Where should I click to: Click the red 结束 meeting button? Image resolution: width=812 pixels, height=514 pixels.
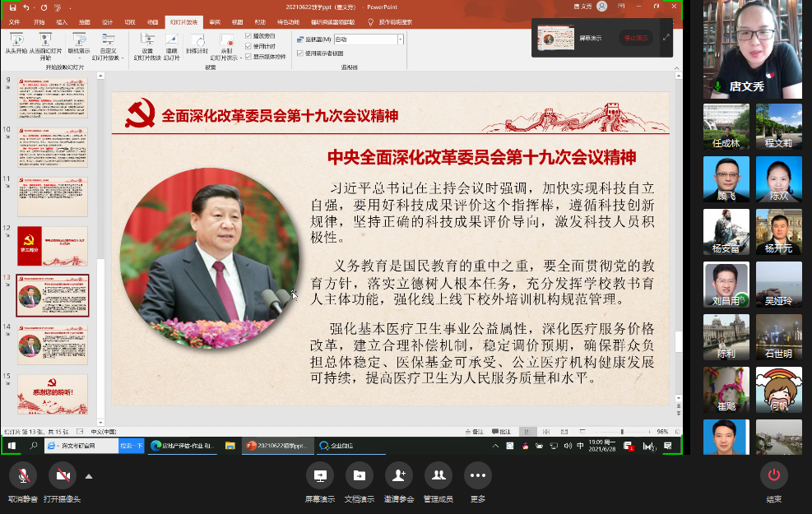point(773,475)
